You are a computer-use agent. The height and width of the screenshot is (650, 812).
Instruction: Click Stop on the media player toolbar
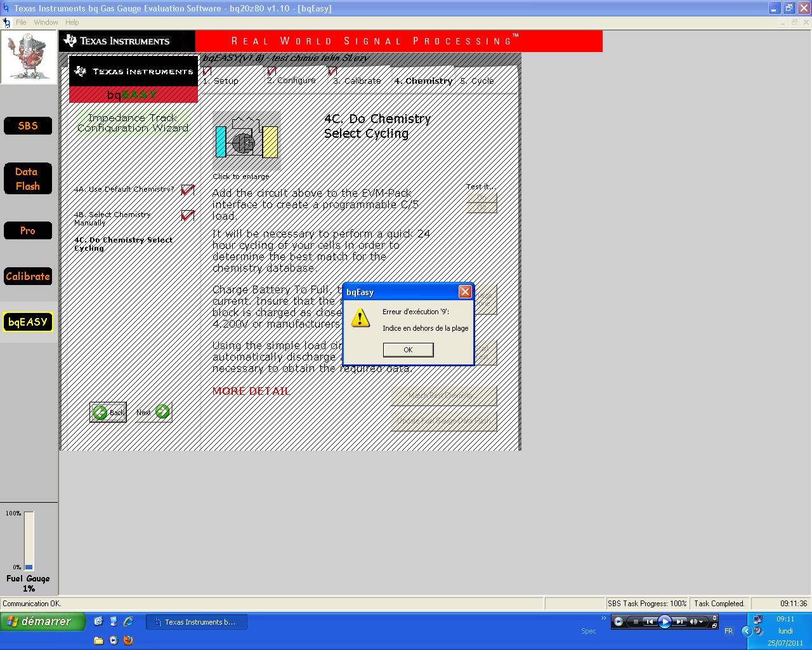coord(635,622)
